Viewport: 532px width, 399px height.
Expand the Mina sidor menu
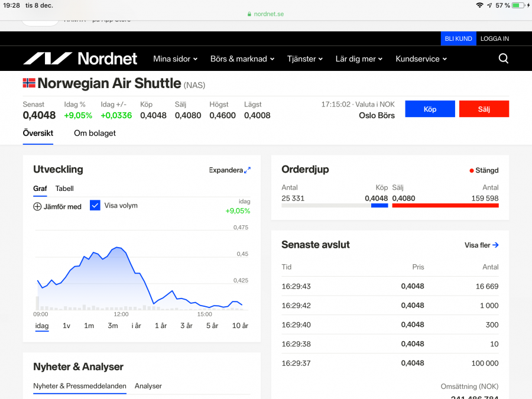coord(175,59)
